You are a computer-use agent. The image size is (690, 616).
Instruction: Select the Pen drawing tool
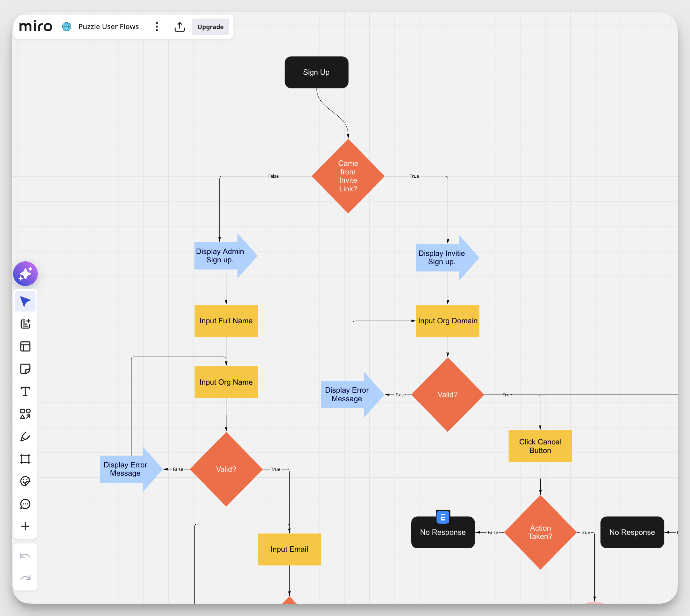tap(25, 436)
